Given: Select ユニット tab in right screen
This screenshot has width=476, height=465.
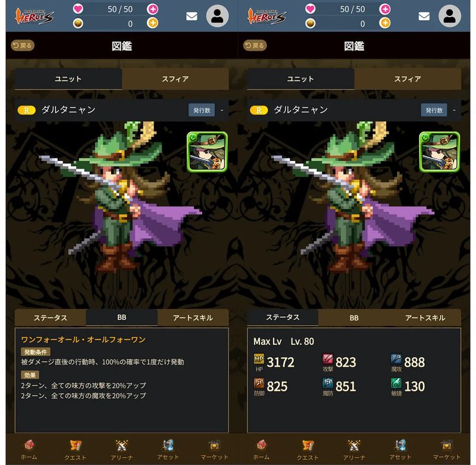Looking at the screenshot, I should click(300, 79).
